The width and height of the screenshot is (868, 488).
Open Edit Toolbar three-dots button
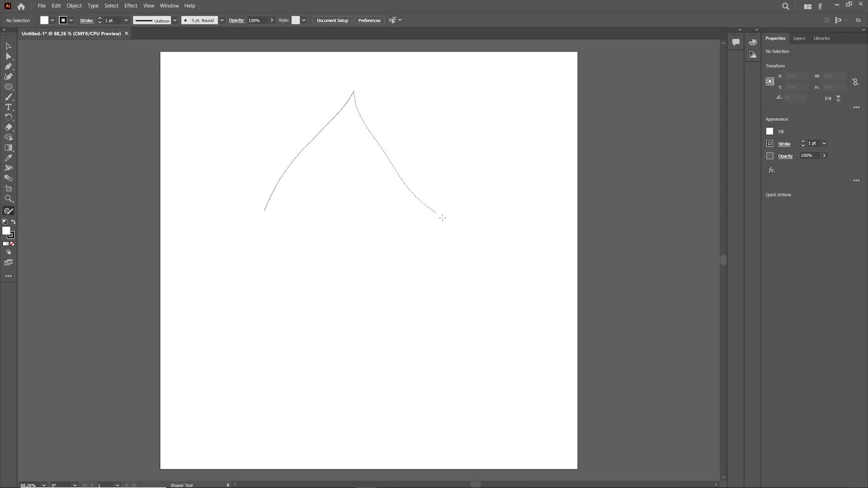[x=8, y=276]
